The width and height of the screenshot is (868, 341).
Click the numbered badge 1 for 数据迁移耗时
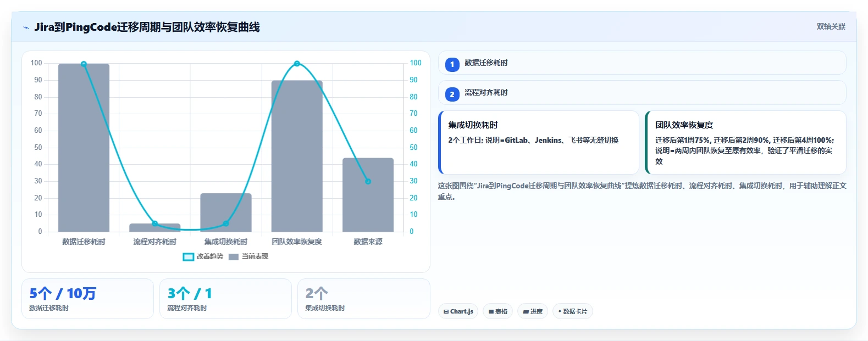tap(452, 64)
